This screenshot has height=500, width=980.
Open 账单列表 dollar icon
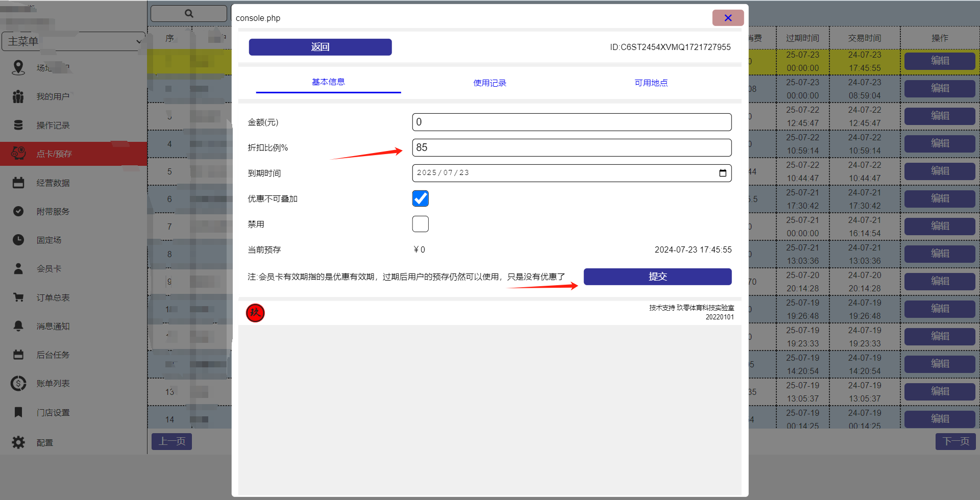pos(18,383)
